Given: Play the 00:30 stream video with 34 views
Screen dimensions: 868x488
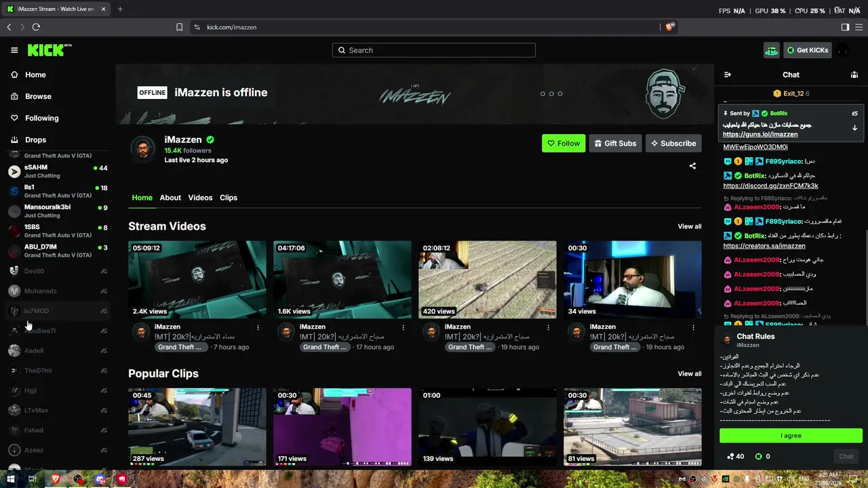Looking at the screenshot, I should pos(633,279).
